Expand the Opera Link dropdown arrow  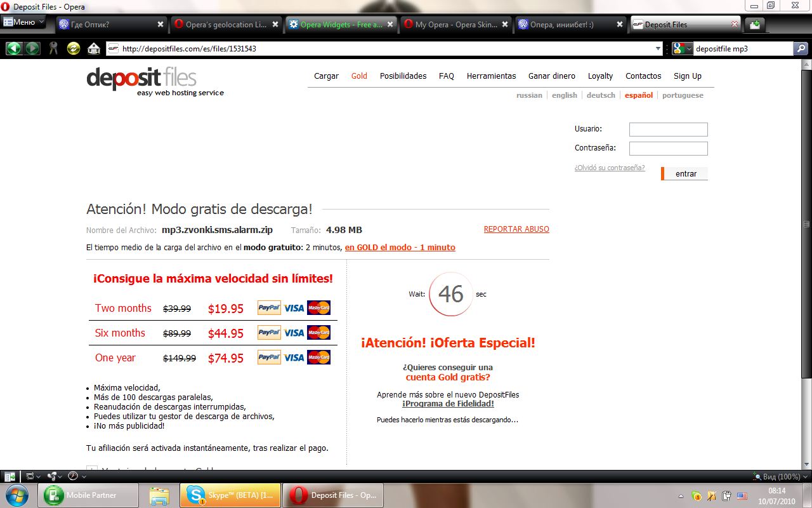pyautogui.click(x=39, y=476)
